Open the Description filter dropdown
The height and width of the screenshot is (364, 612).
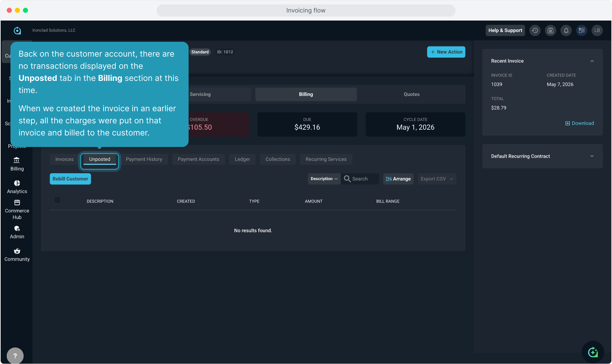tap(324, 179)
